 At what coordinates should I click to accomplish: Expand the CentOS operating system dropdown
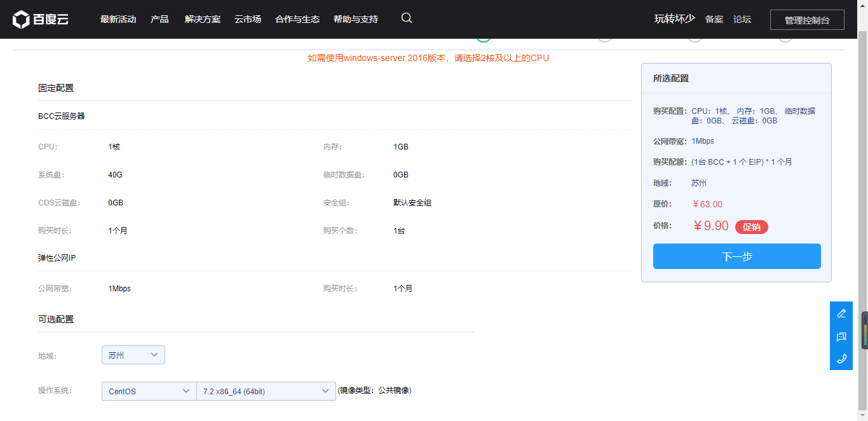point(149,391)
